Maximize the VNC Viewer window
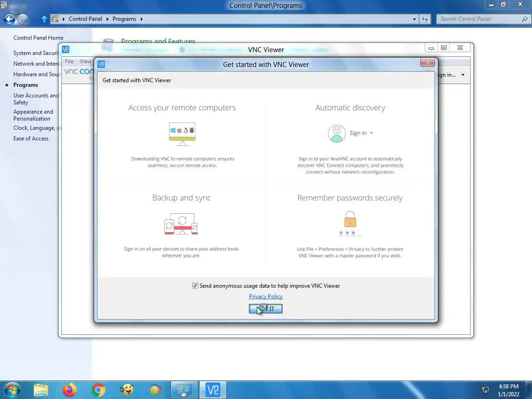The height and width of the screenshot is (399, 532). coord(443,48)
